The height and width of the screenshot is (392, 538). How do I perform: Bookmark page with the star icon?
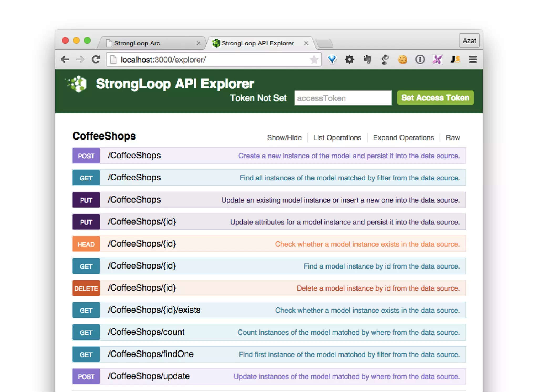pos(314,60)
